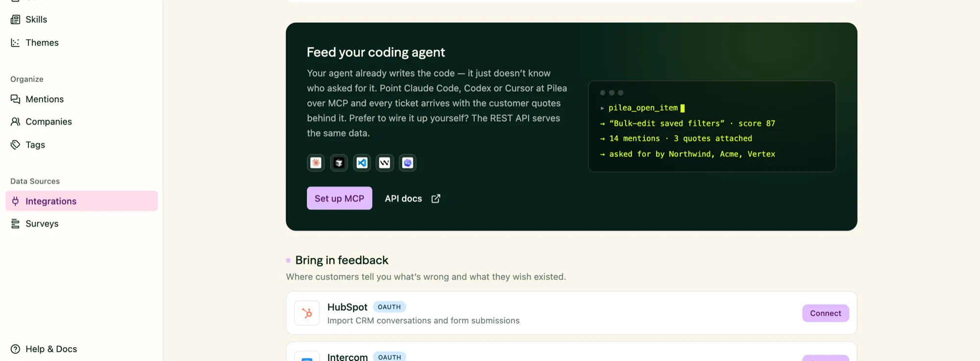Go to Themes in the sidebar
This screenshot has width=980, height=361.
click(81, 43)
